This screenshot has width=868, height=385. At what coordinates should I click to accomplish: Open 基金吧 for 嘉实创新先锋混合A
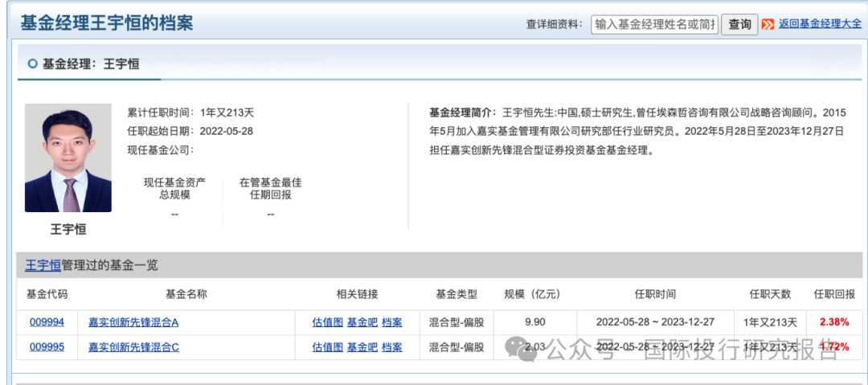click(362, 322)
